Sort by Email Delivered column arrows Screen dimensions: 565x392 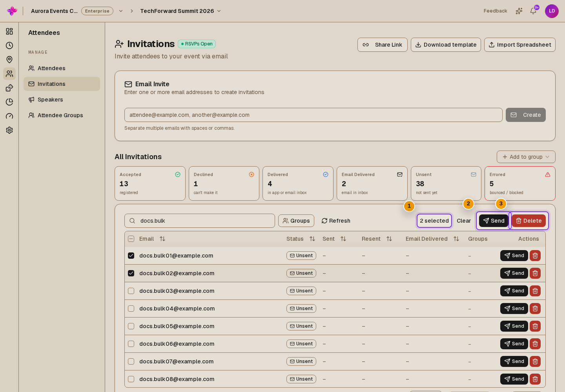[456, 239]
